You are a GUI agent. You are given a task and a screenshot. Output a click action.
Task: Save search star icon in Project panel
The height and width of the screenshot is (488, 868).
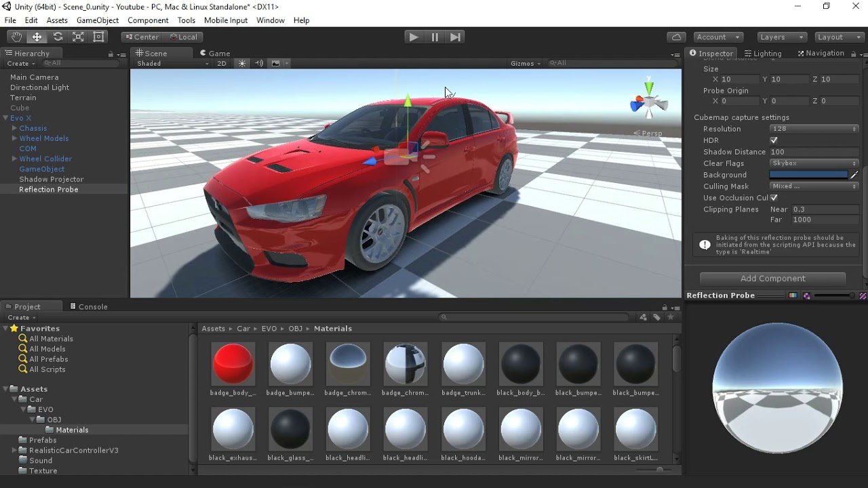[671, 317]
